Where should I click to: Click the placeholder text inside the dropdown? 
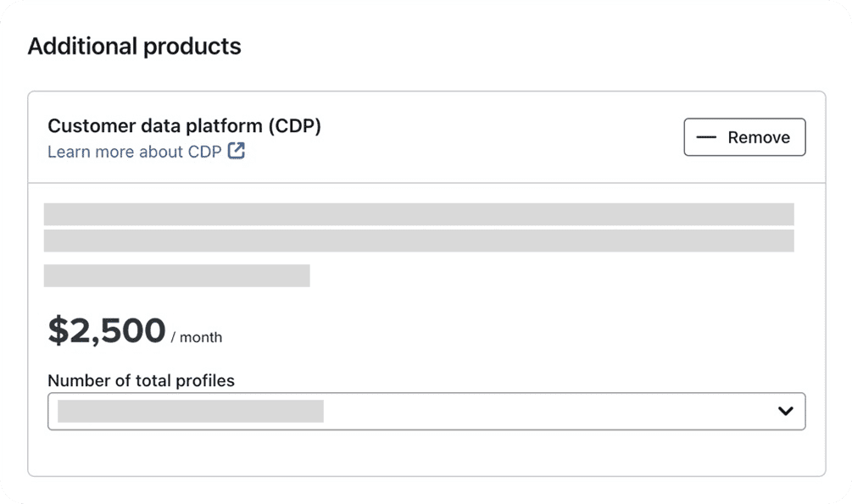coord(191,412)
